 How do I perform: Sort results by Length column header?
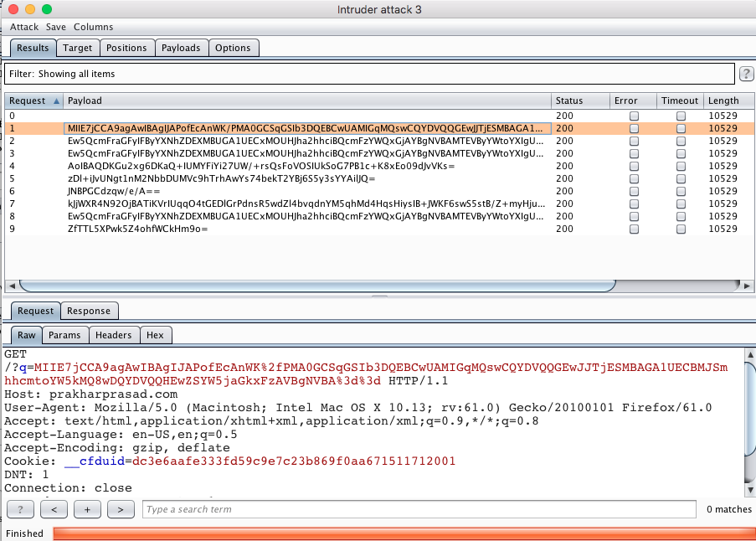[723, 100]
